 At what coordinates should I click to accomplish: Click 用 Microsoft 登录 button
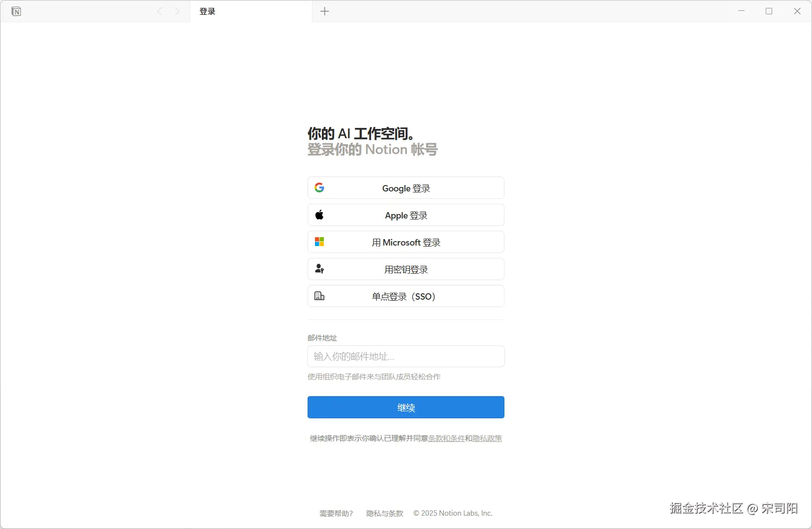click(x=406, y=242)
